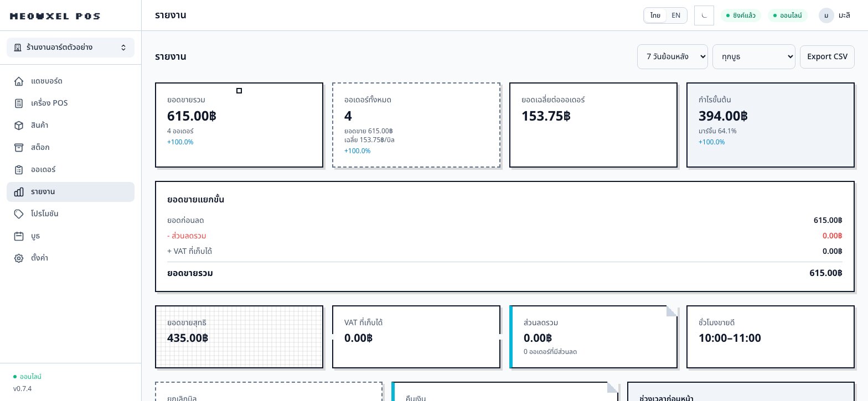Viewport: 868px width, 401px height.
Task: Click the 0 ออเดอร์ที่มีส่วนลด text
Action: pyautogui.click(x=550, y=352)
